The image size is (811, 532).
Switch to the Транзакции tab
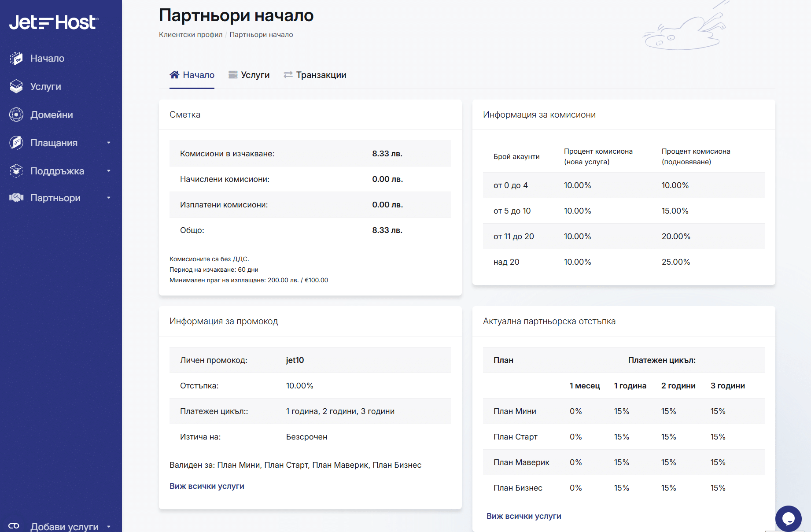click(315, 75)
